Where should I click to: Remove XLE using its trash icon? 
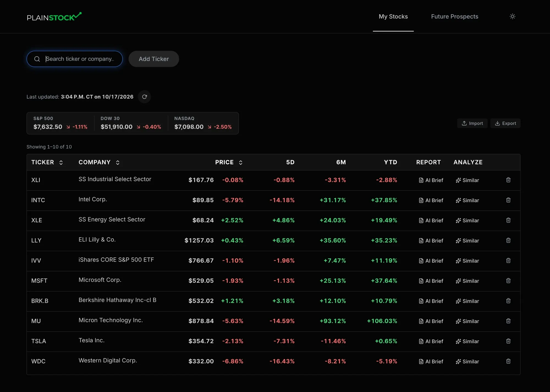[508, 220]
